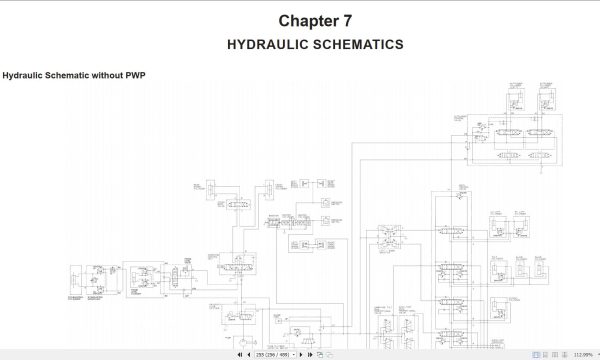
Task: Go to the previous page
Action: click(x=249, y=355)
